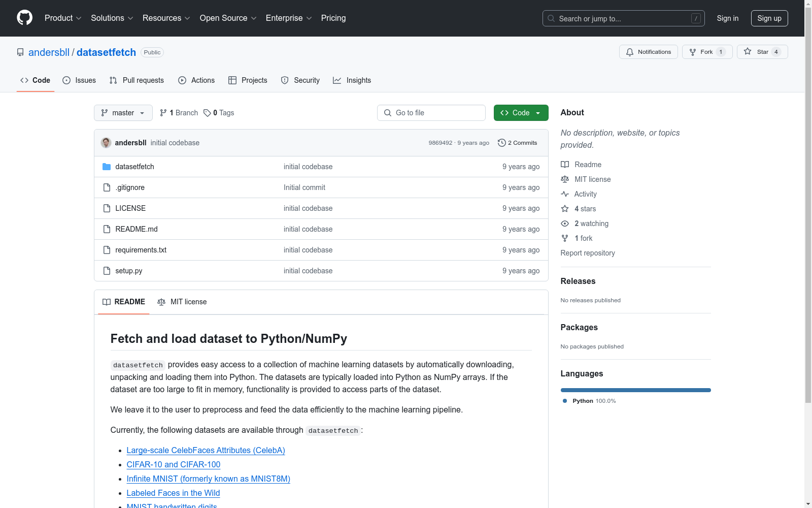Screen dimensions: 812x508
Task: Click the Sign up button
Action: 769,18
